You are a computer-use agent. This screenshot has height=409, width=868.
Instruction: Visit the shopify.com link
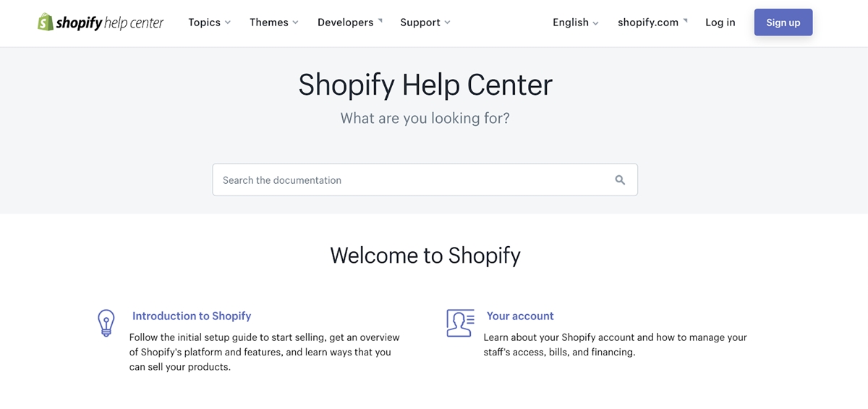pos(648,22)
